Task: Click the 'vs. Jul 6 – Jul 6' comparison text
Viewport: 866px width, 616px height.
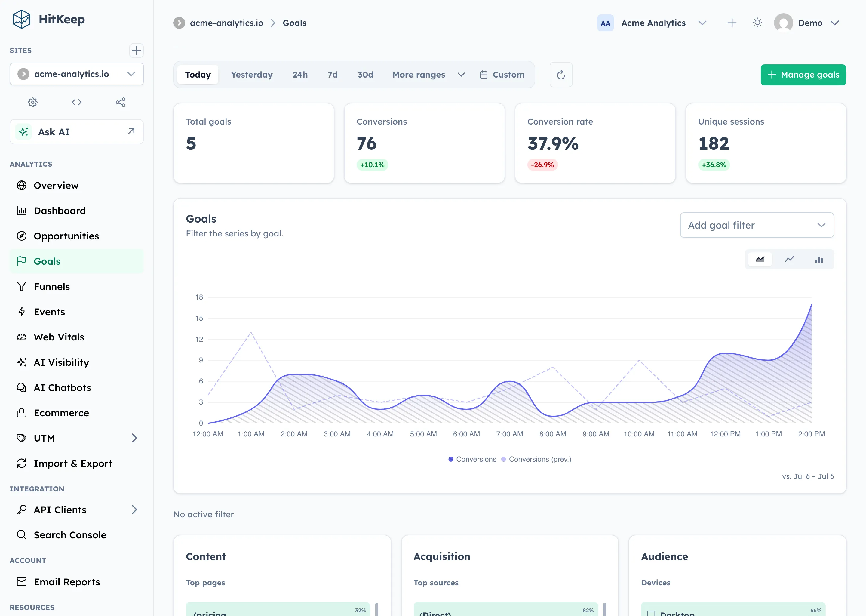Action: point(808,476)
